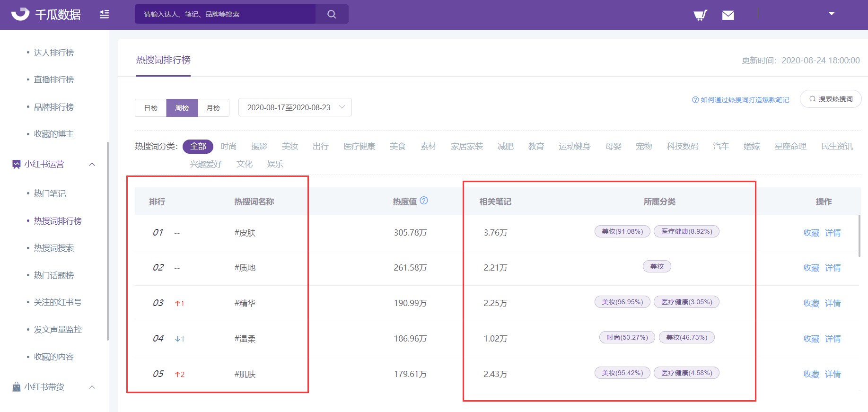Filter by 美妆 category in filter row
The width and height of the screenshot is (868, 412).
point(290,147)
